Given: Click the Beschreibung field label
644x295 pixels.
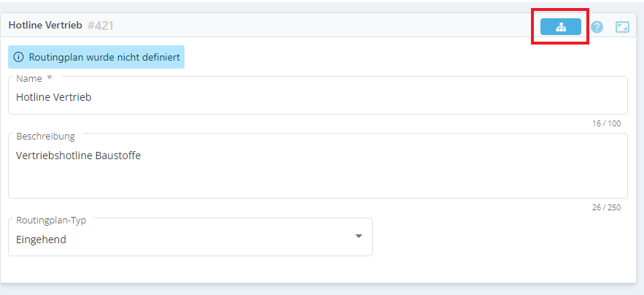Looking at the screenshot, I should point(45,136).
